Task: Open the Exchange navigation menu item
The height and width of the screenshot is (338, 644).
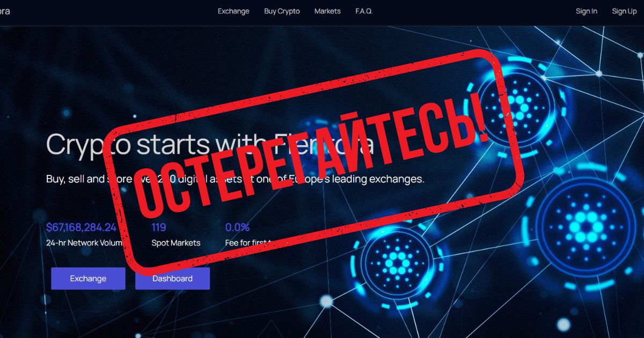Action: [233, 11]
